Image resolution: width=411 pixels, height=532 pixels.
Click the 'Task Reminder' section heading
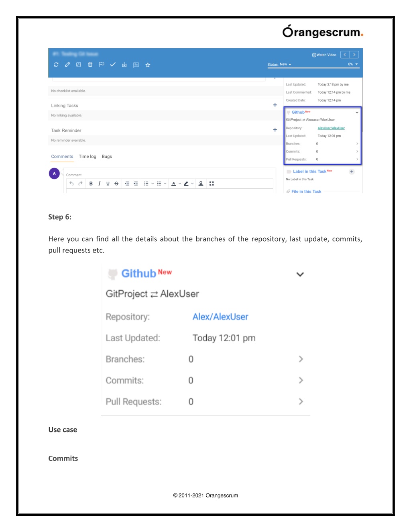66,130
